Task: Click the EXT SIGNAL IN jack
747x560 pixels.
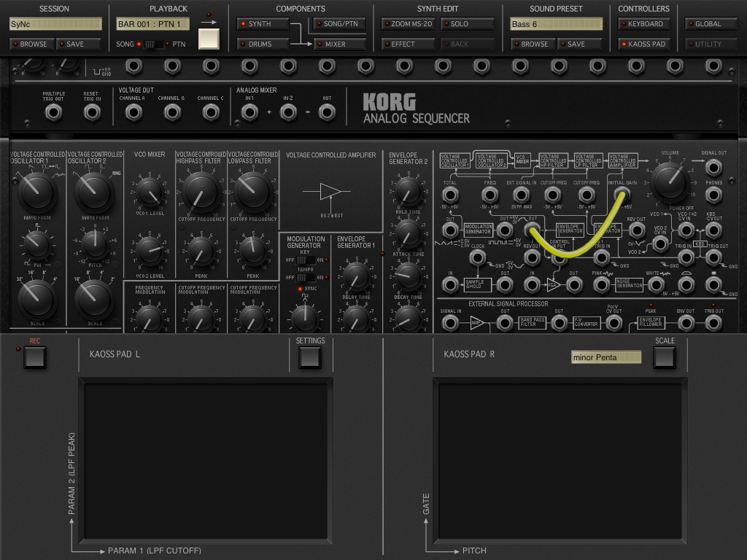Action: [x=521, y=195]
